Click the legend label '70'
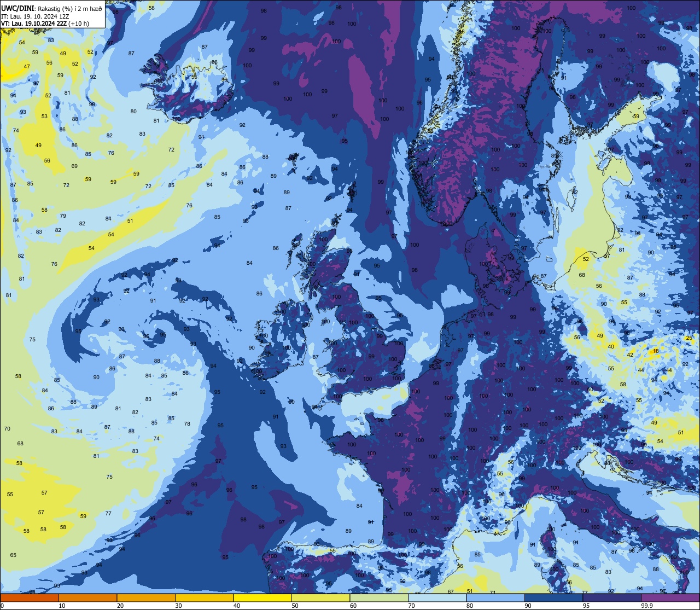700x610 pixels. pyautogui.click(x=411, y=606)
